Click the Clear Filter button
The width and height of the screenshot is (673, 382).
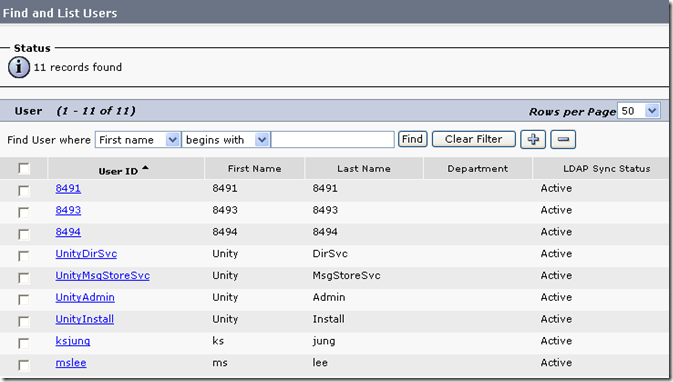473,139
